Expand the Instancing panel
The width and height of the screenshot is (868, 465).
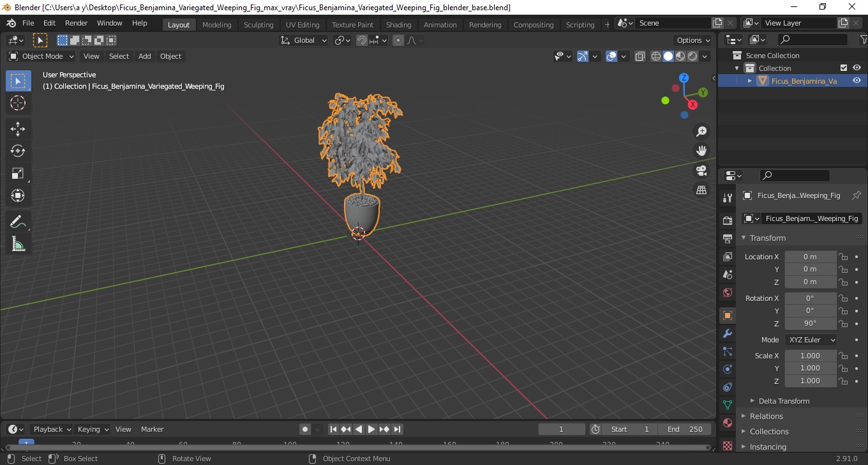coord(768,447)
